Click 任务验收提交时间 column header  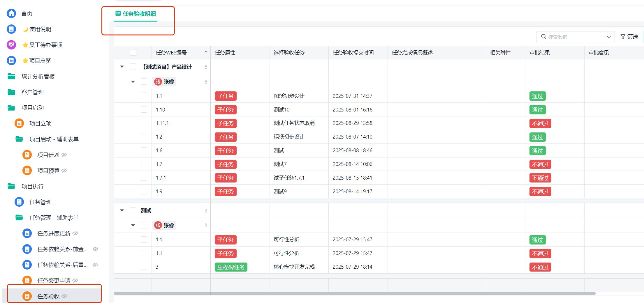358,53
